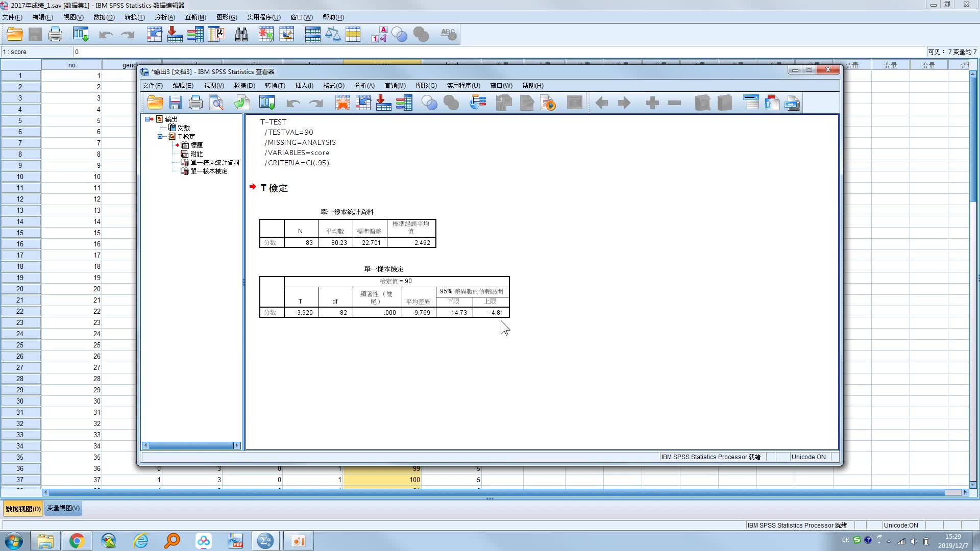Click Save icon in viewer toolbar
Viewport: 980px width, 551px height.
pyautogui.click(x=176, y=103)
